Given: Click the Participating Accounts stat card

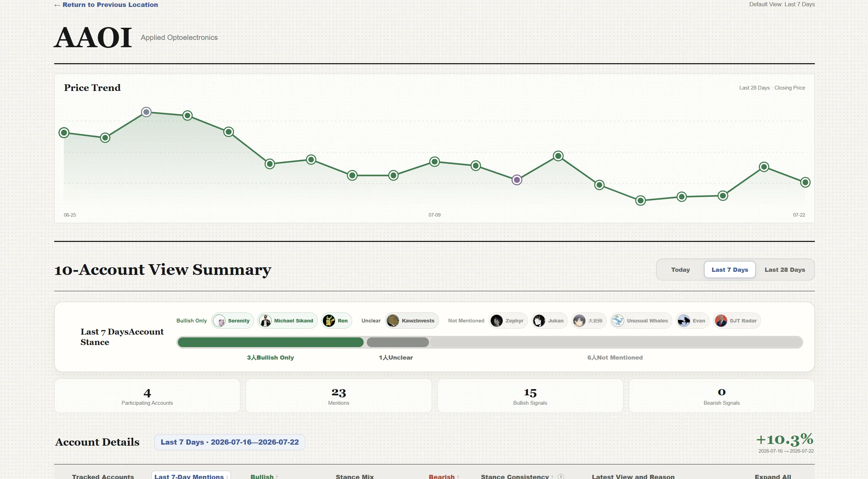Looking at the screenshot, I should 147,396.
